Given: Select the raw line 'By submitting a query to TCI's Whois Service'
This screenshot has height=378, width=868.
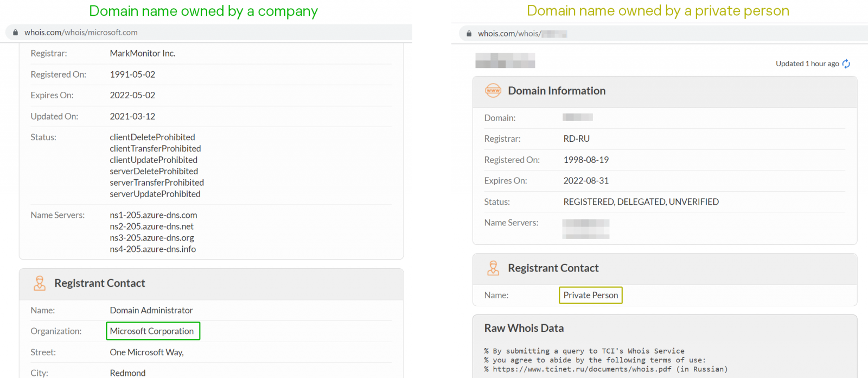Looking at the screenshot, I should (589, 351).
